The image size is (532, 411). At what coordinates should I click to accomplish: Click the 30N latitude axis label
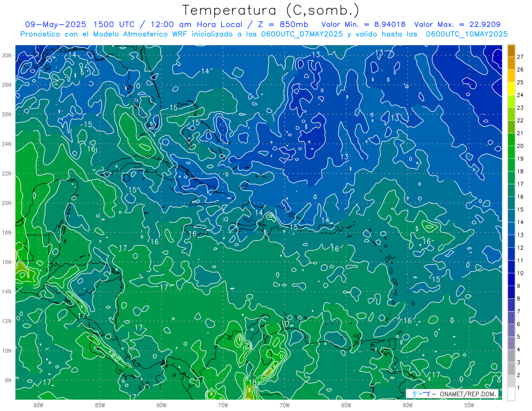coord(7,55)
